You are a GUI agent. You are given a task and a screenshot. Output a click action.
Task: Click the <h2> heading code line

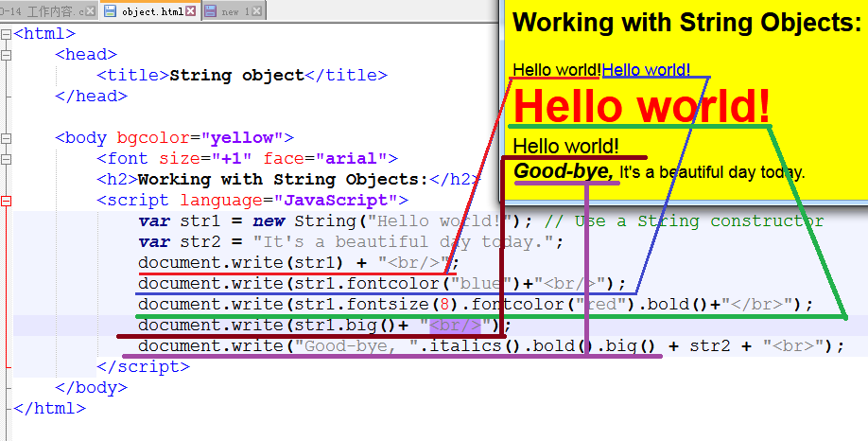click(288, 180)
